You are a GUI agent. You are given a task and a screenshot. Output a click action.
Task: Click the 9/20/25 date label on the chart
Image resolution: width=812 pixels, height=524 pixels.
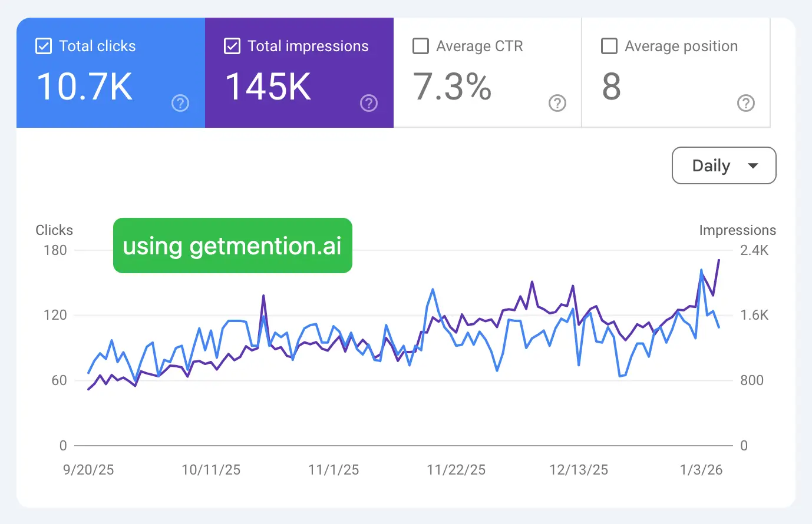[x=88, y=470]
